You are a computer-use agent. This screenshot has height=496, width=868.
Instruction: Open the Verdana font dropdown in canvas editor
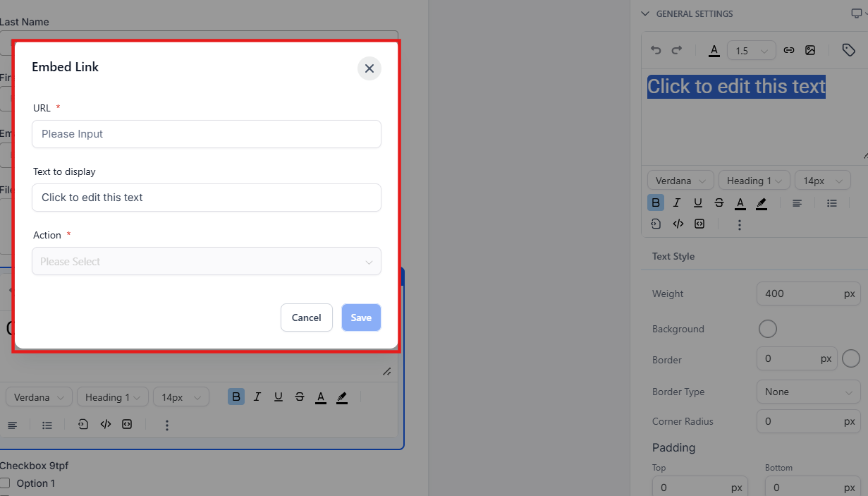(x=39, y=397)
